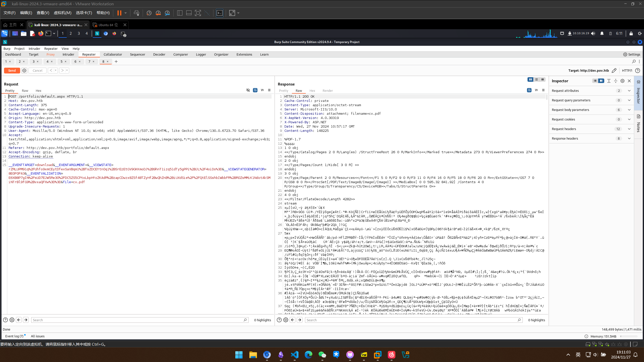Show newline characters in response
The image size is (644, 362).
536,90
